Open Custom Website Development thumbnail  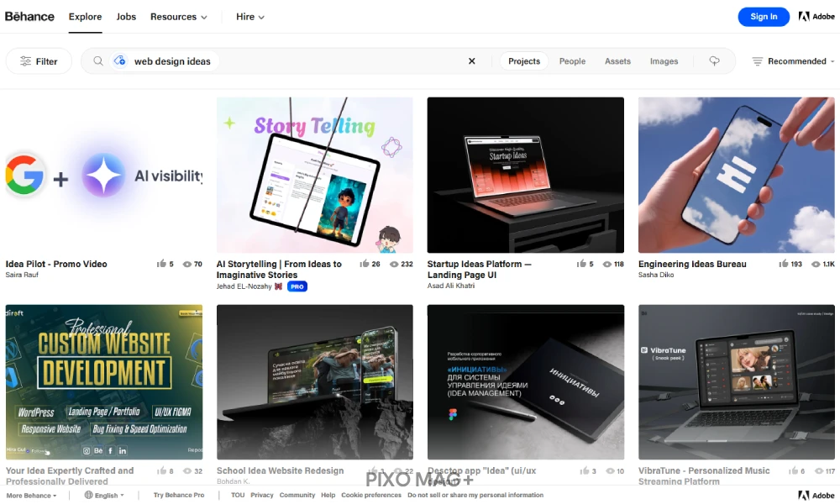[x=104, y=382]
